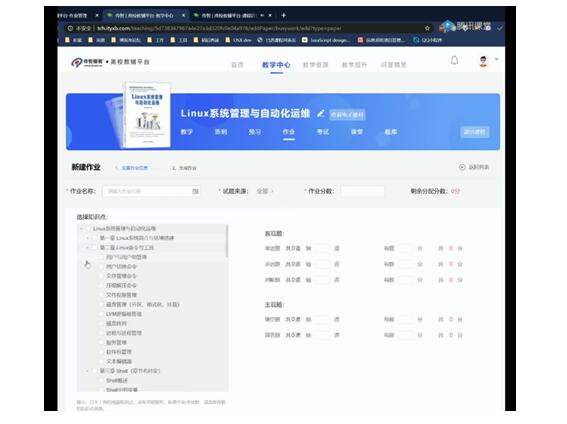Open the 试题来源 dropdown
The width and height of the screenshot is (567, 424).
[265, 191]
